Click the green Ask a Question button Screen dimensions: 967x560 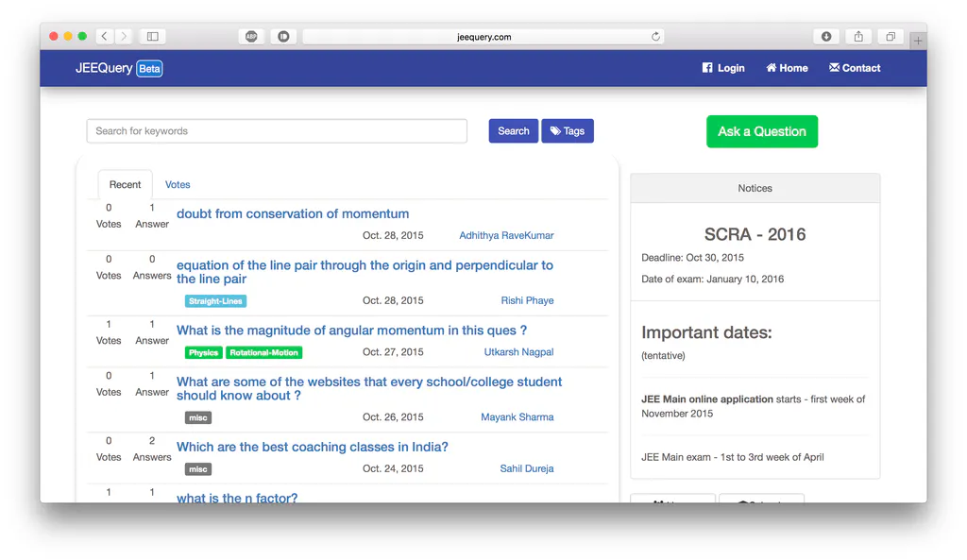pos(762,131)
